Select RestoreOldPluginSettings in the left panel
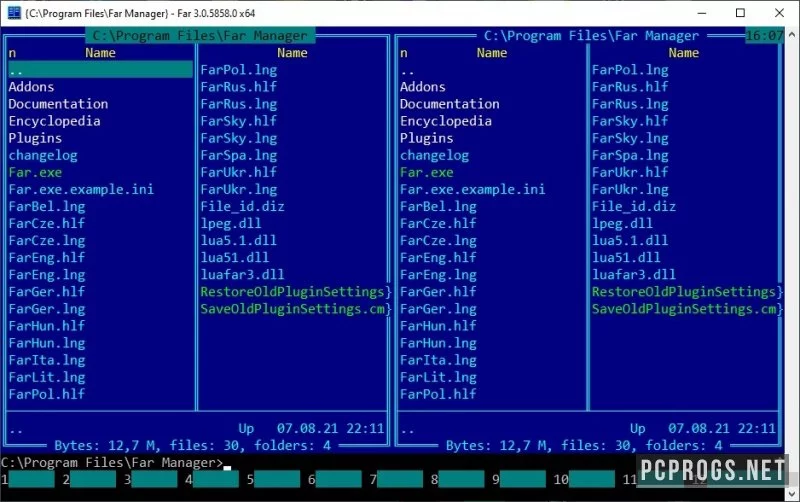800x502 pixels. (292, 292)
